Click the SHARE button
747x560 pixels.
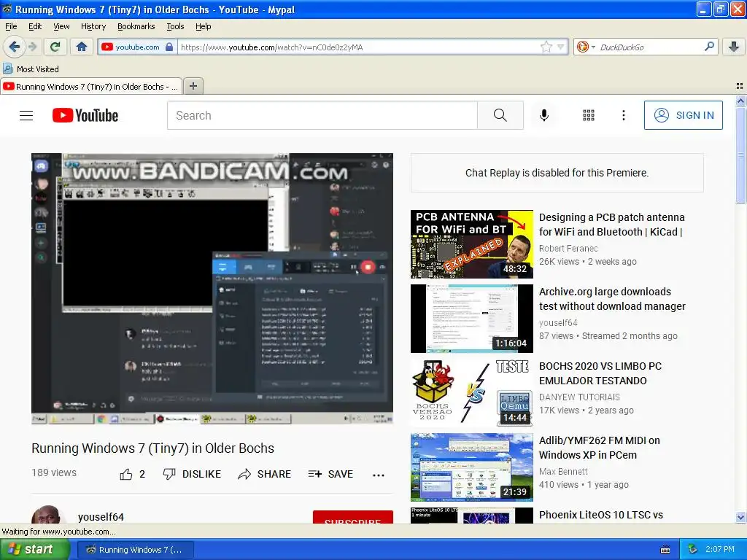click(x=264, y=474)
